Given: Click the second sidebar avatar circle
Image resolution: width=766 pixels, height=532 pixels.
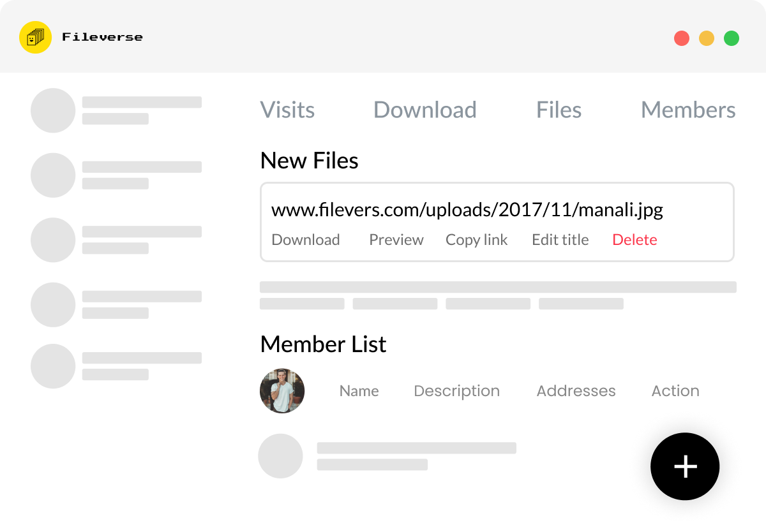Looking at the screenshot, I should point(53,175).
